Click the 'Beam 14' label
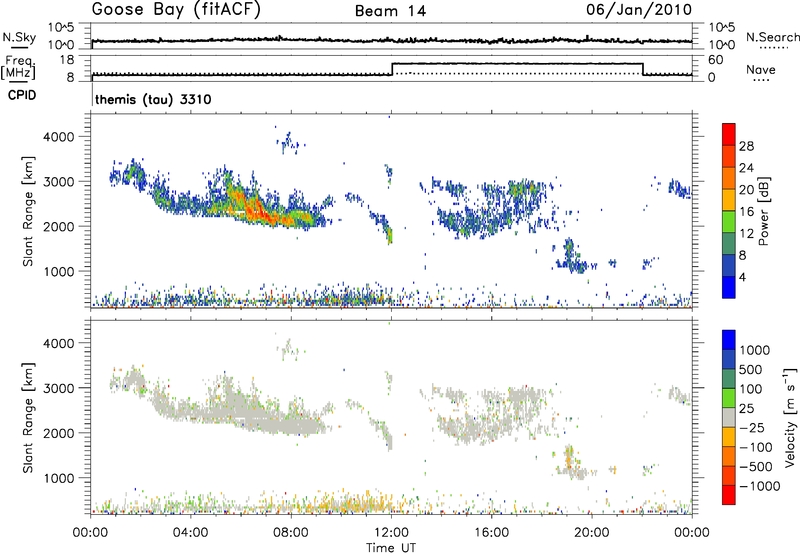Screen dimensions: 800x554 click(x=390, y=11)
